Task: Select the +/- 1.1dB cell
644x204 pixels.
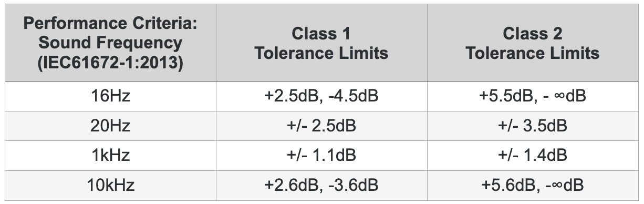Action: click(321, 156)
